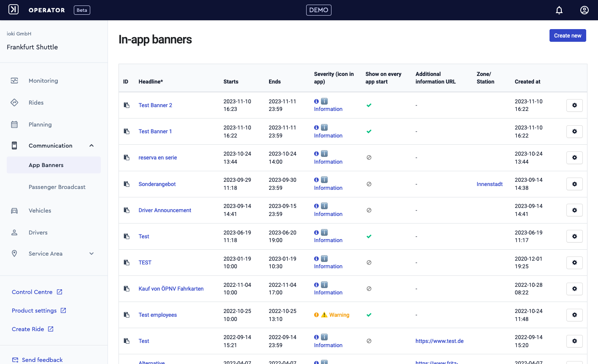Click the Created at column header
The image size is (598, 364).
click(x=528, y=82)
